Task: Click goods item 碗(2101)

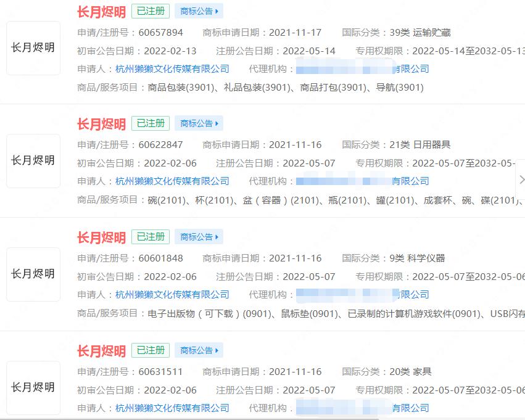Action: 167,200
